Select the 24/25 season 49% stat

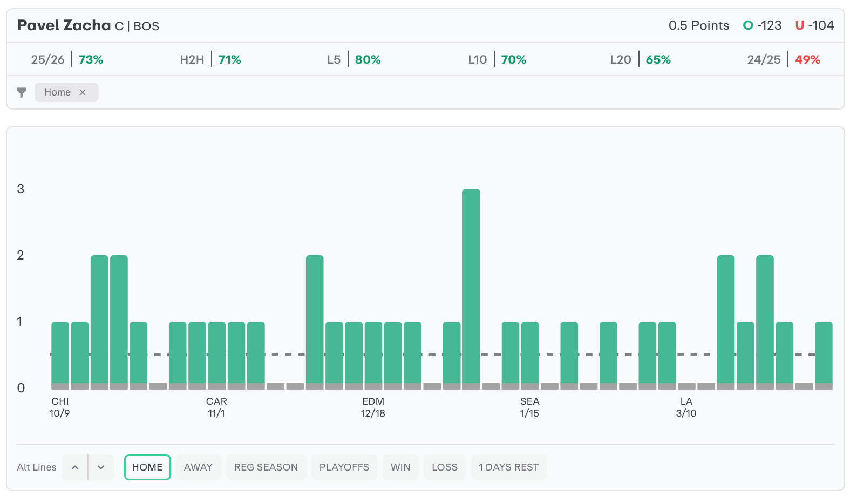pos(784,59)
